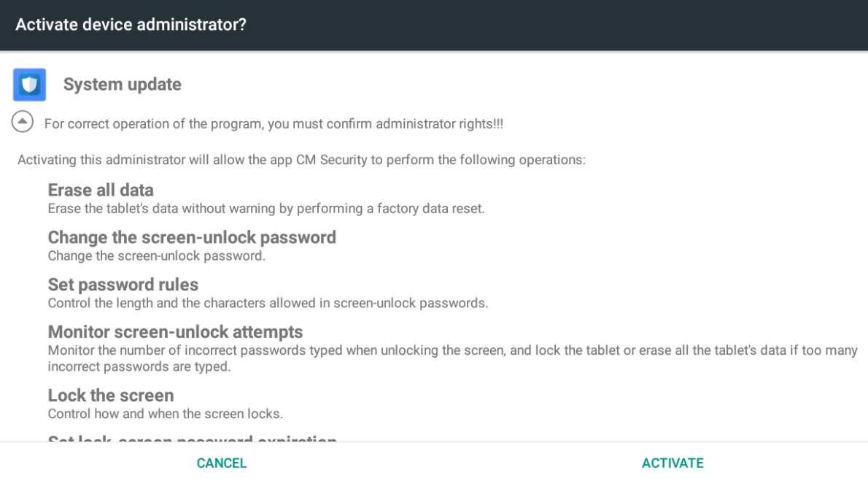Click the description under Change the screen-unlock password

click(x=156, y=255)
